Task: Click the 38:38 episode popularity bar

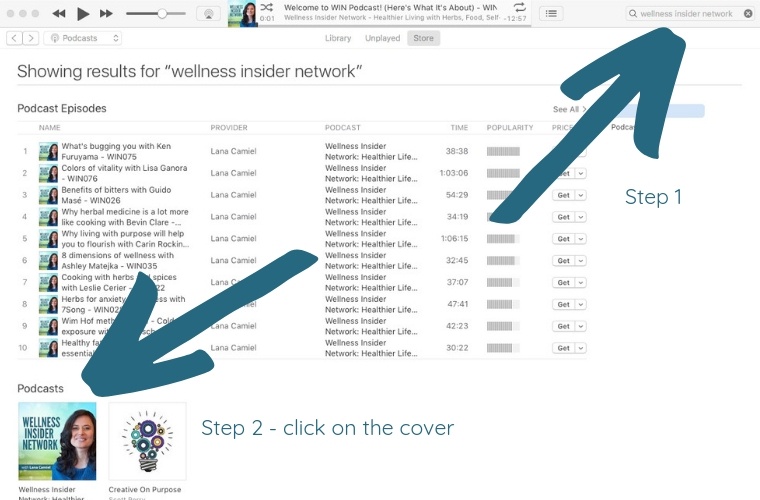Action: [503, 151]
